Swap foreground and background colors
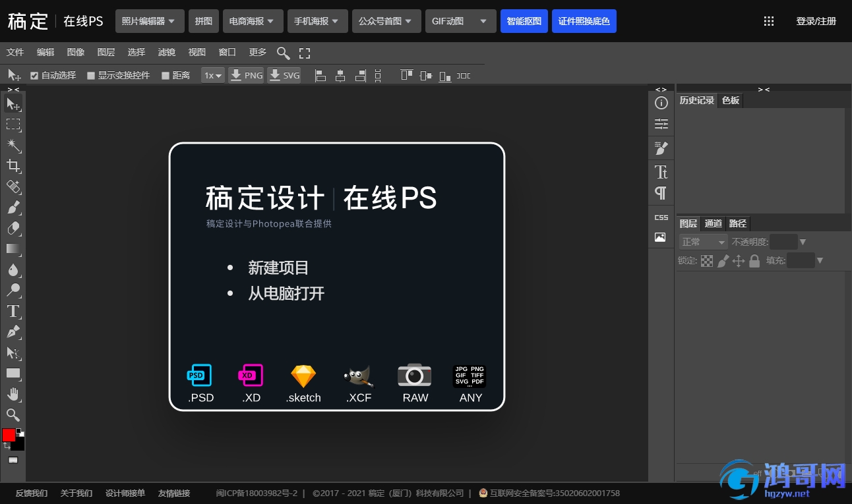Image resolution: width=852 pixels, height=504 pixels. (x=7, y=446)
